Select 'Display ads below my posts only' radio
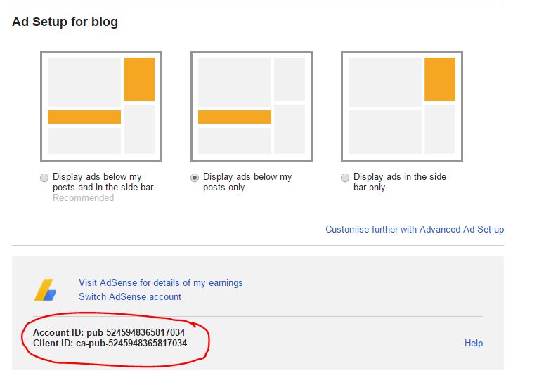539x392 pixels. point(195,178)
